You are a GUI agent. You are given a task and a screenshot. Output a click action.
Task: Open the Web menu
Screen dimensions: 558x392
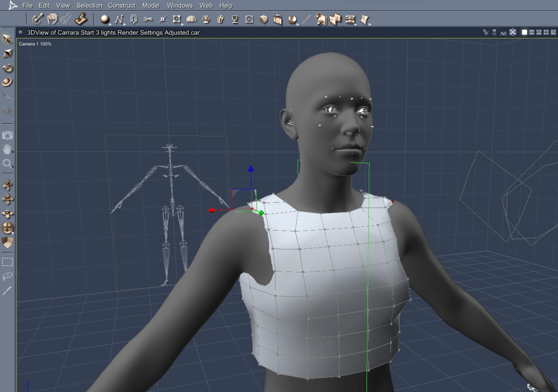tap(206, 5)
